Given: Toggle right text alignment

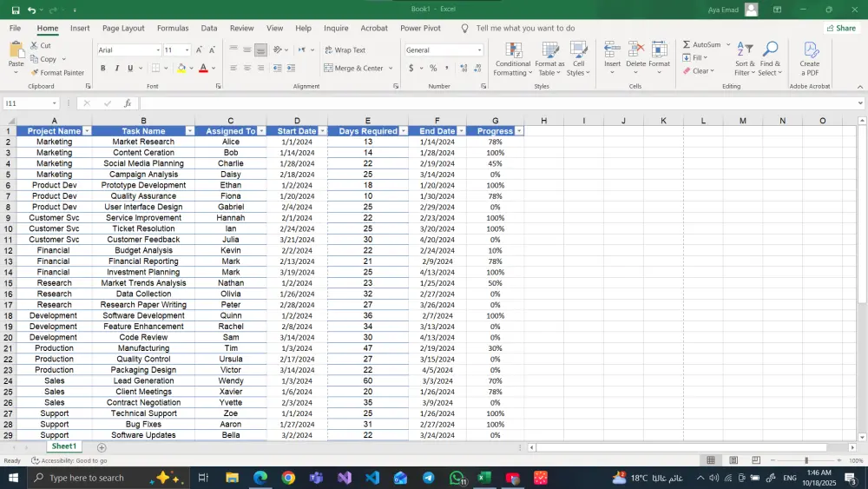Looking at the screenshot, I should 260,68.
